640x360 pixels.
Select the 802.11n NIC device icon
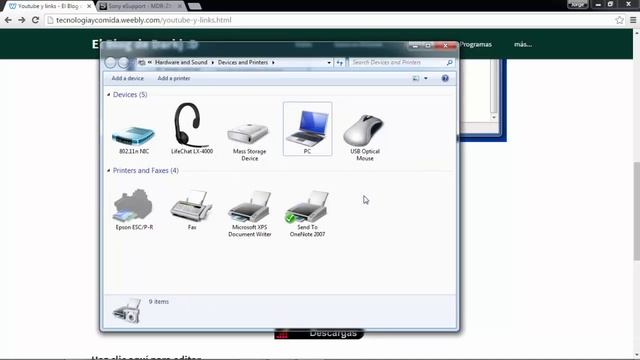[133, 136]
